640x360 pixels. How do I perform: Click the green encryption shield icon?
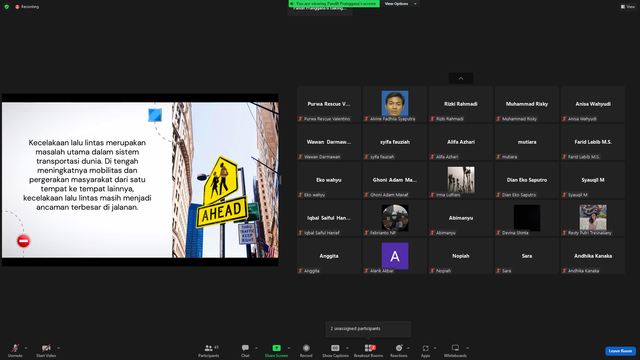click(7, 7)
